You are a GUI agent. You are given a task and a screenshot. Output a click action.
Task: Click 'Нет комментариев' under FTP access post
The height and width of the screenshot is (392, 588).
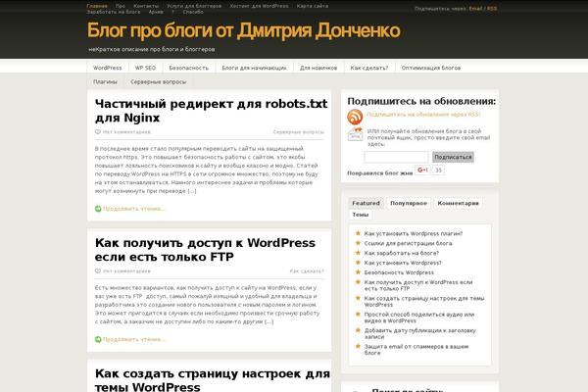(126, 270)
